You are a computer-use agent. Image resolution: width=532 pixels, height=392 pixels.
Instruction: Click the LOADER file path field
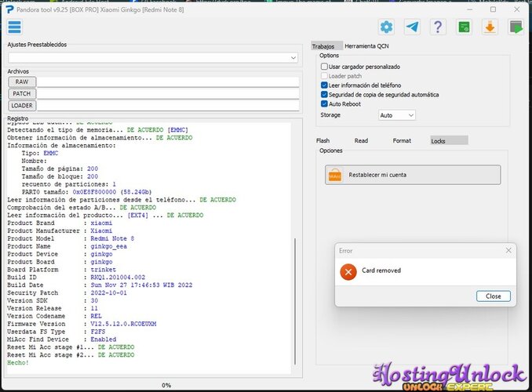point(168,106)
